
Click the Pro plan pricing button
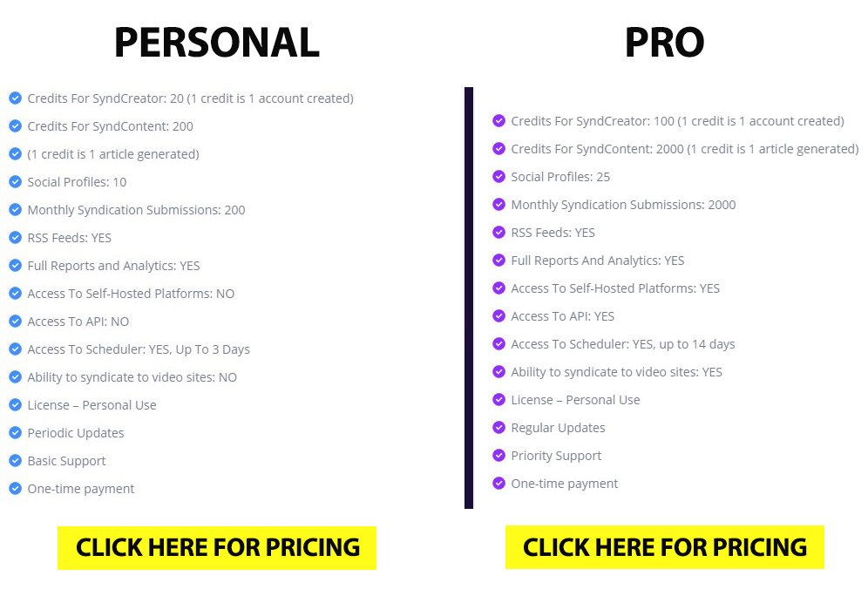tap(664, 547)
